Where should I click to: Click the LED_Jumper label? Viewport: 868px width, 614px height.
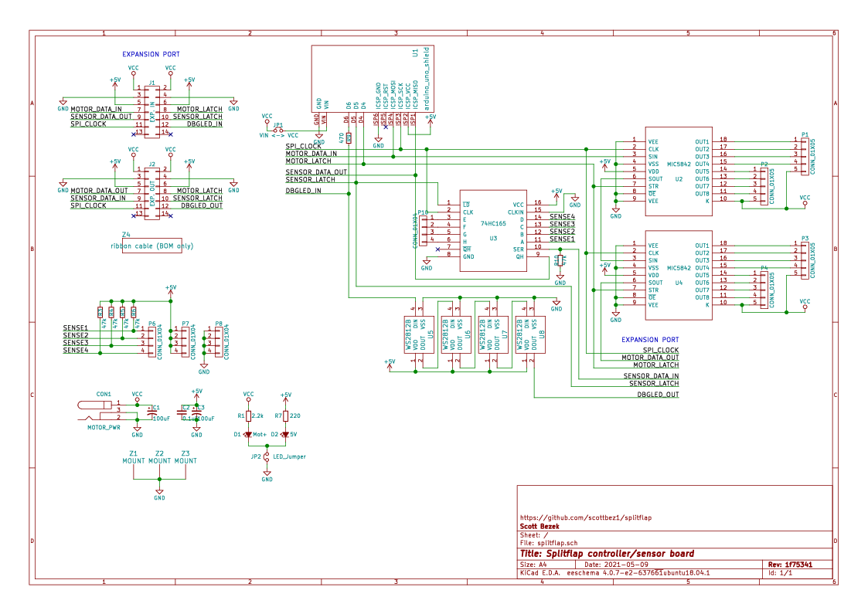(x=289, y=457)
